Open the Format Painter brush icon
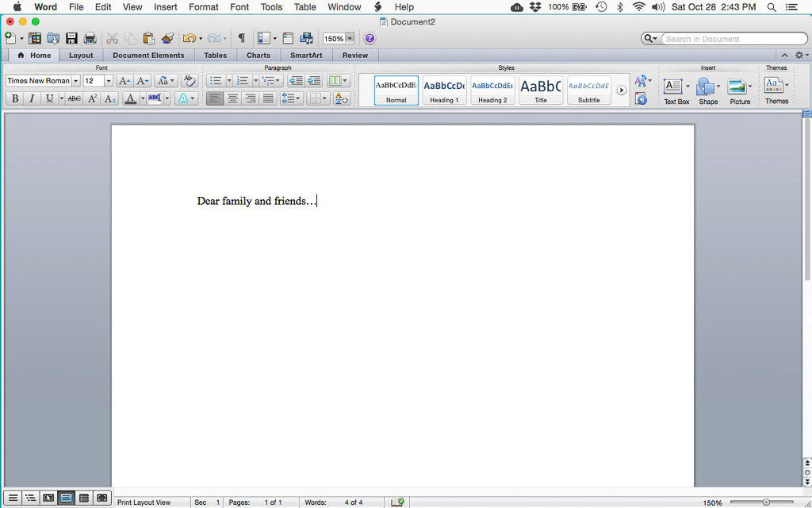812x508 pixels. pyautogui.click(x=167, y=37)
